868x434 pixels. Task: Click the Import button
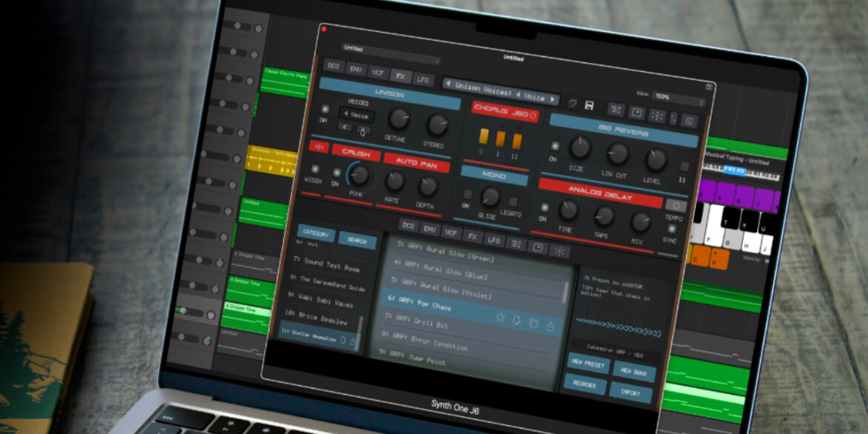(631, 392)
